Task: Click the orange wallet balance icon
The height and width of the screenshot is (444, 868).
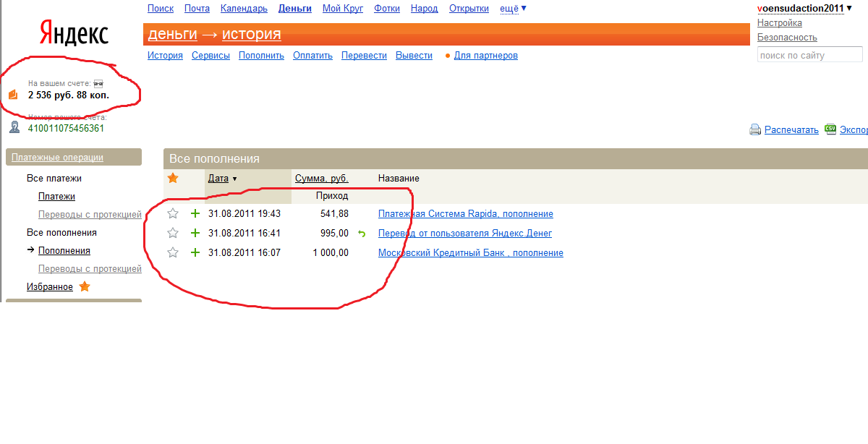Action: tap(13, 95)
